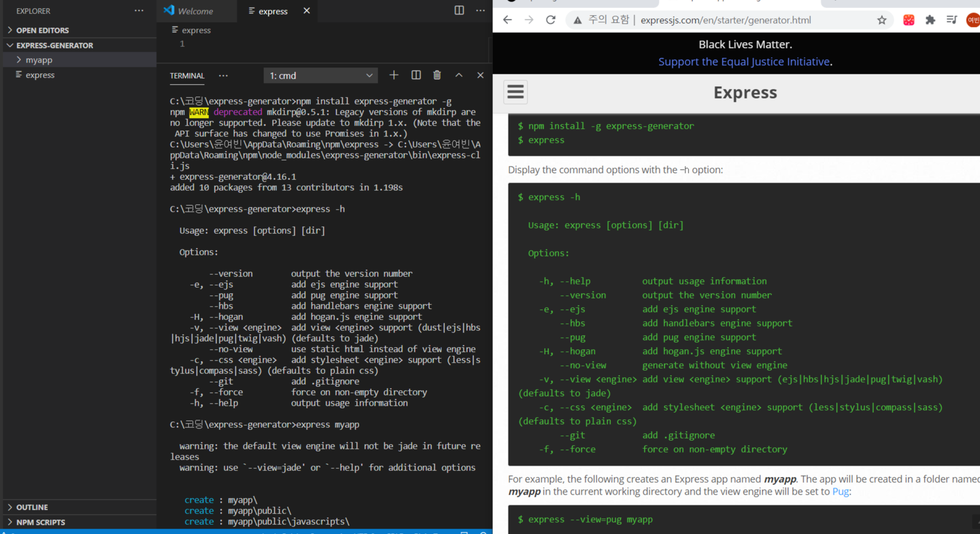980x534 pixels.
Task: Open the Extensions puzzle icon
Action: 930,20
